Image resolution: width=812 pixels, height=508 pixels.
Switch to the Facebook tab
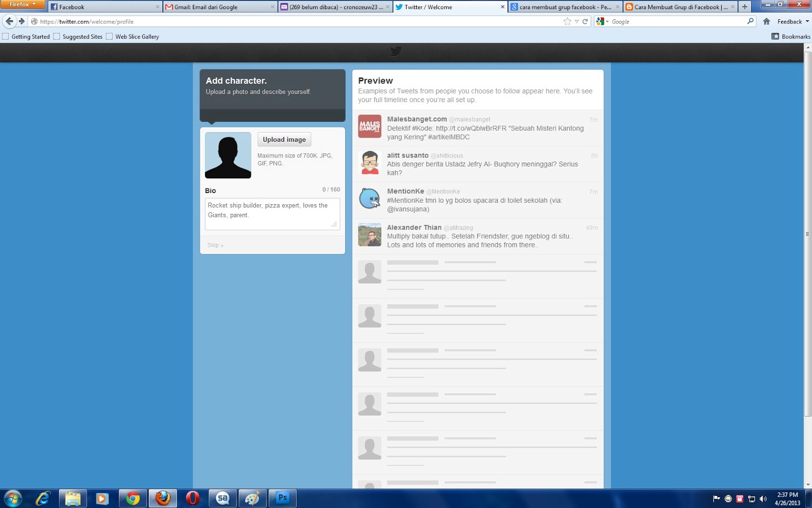coord(105,7)
